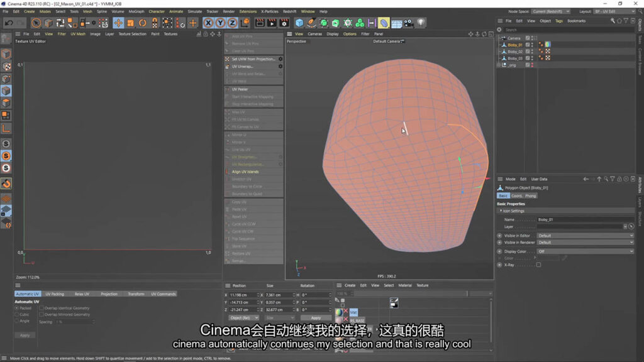Image resolution: width=644 pixels, height=362 pixels.
Task: Click the Camera object icon in toolbar
Action: tap(408, 23)
